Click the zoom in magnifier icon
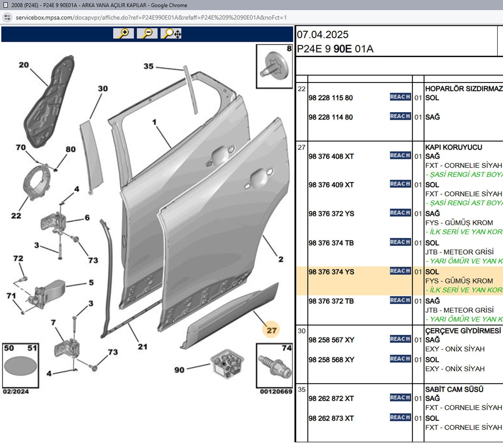This screenshot has height=448, width=503. pyautogui.click(x=124, y=34)
